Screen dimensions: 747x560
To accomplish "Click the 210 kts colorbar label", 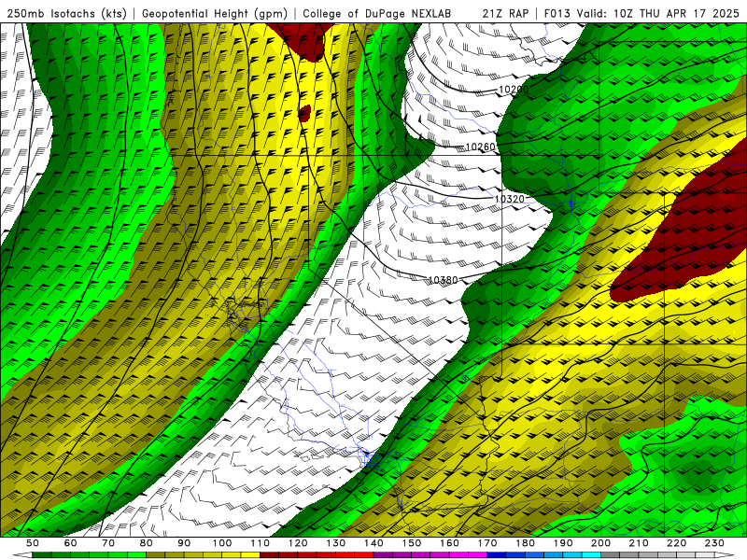I will pos(639,543).
